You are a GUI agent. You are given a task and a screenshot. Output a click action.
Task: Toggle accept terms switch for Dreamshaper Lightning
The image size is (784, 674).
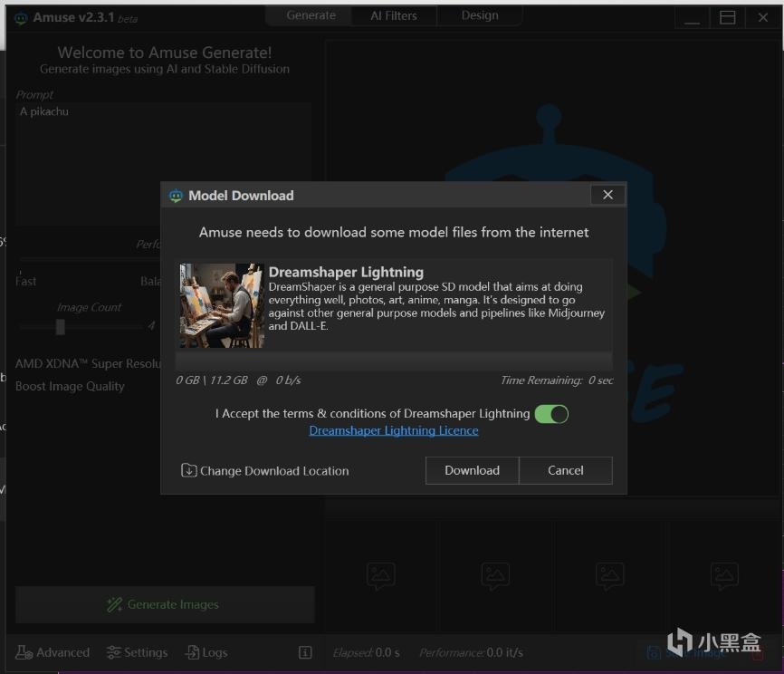point(551,414)
